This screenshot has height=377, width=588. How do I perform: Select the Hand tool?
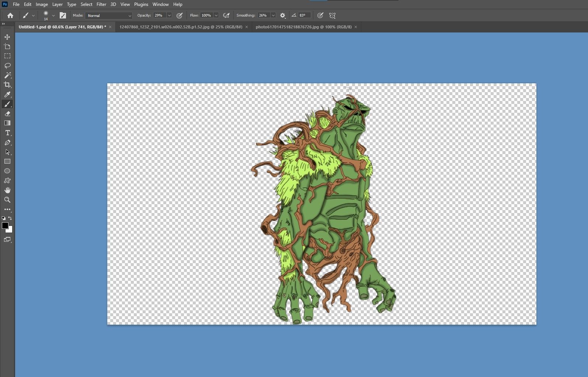click(x=7, y=190)
